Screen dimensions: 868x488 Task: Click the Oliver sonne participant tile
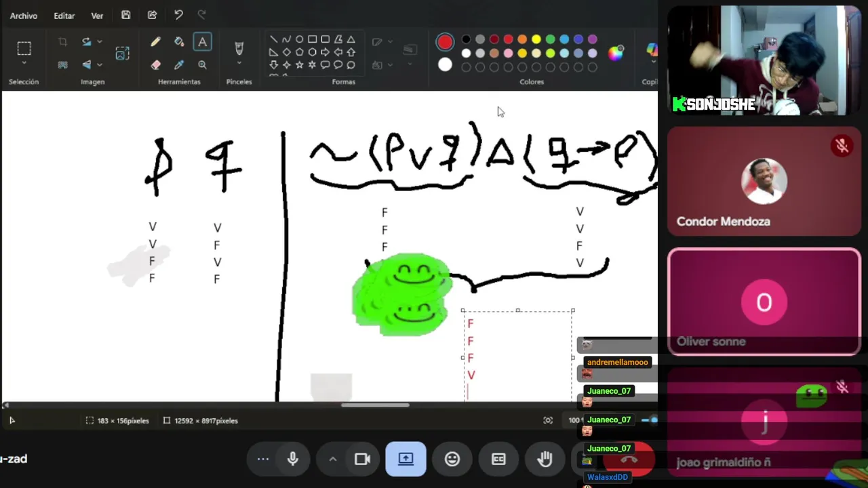[x=764, y=302]
